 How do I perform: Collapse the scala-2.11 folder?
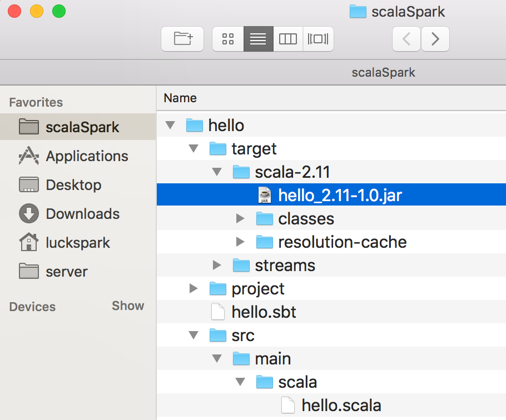click(x=217, y=172)
